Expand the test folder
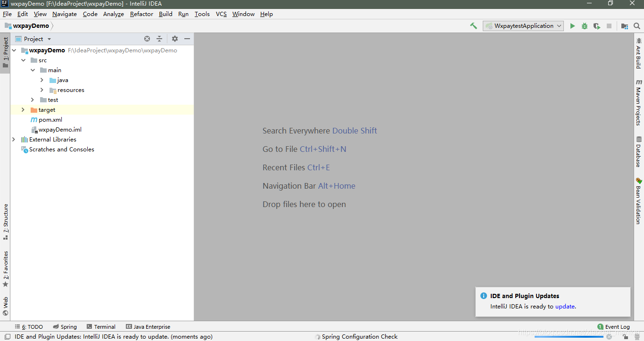The height and width of the screenshot is (341, 644). [33, 100]
